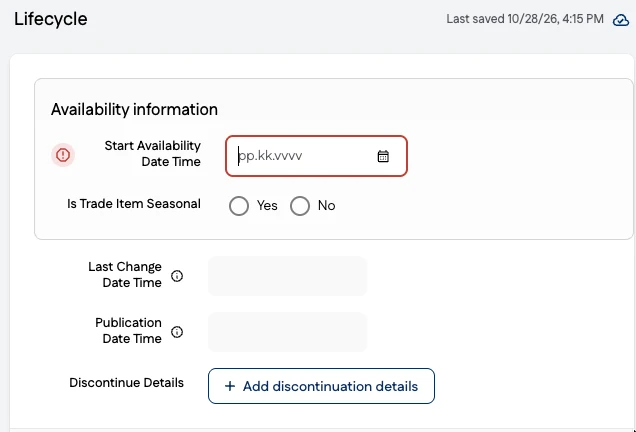Click Last saved timestamp text
The height and width of the screenshot is (432, 636).
click(525, 19)
